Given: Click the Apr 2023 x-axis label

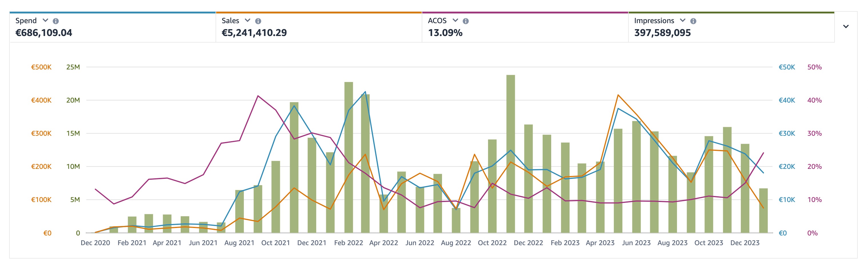Looking at the screenshot, I should click(x=600, y=243).
